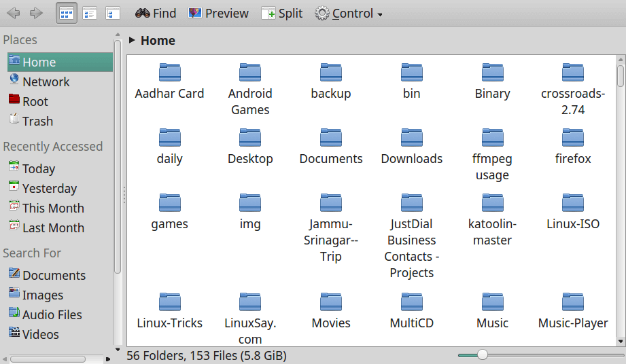
Task: Click the Places panel vertical scrollbar
Action: 118,157
